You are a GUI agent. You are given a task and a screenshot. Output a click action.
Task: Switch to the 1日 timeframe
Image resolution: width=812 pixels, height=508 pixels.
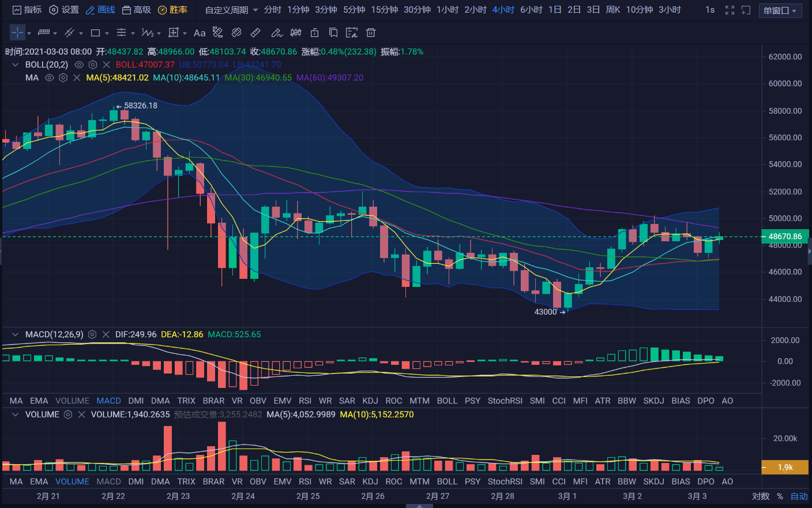554,10
